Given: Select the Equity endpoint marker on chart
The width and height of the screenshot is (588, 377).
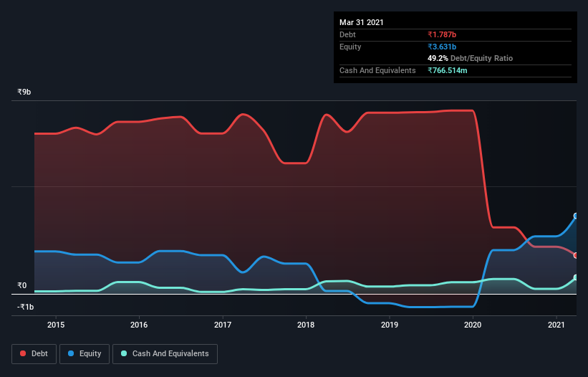Looking at the screenshot, I should [x=576, y=216].
